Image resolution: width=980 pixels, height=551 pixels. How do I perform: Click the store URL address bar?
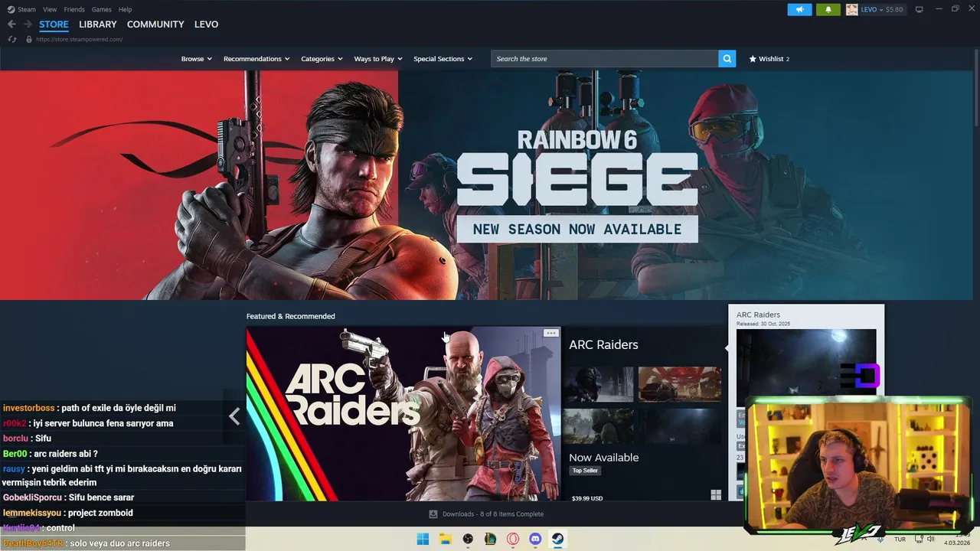pos(80,39)
